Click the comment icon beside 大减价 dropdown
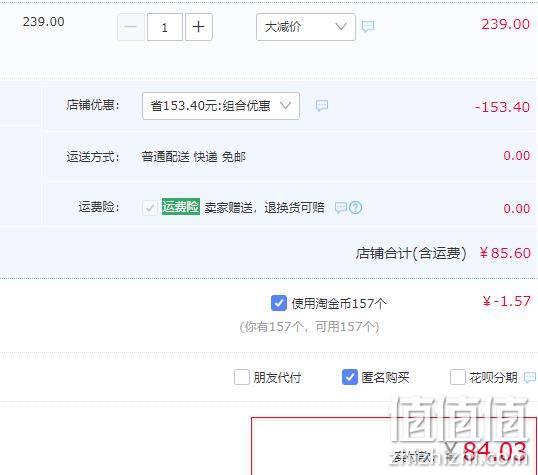The image size is (538, 475). point(368,26)
